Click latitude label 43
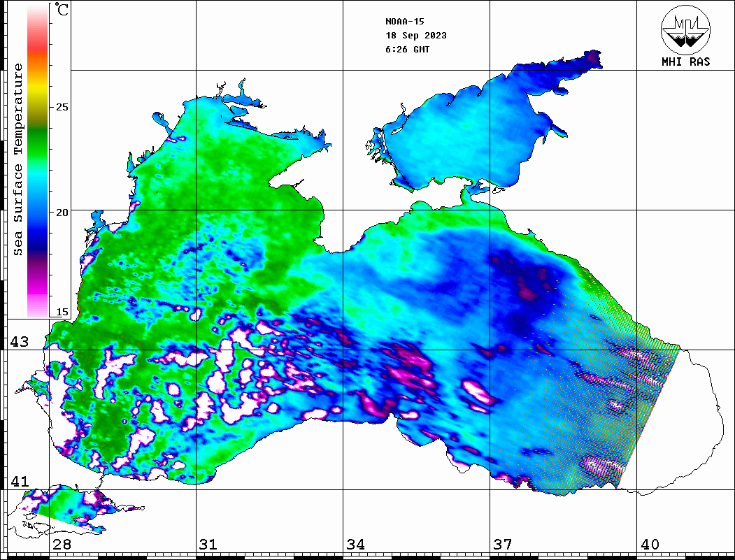This screenshot has width=735, height=560. click(x=19, y=342)
